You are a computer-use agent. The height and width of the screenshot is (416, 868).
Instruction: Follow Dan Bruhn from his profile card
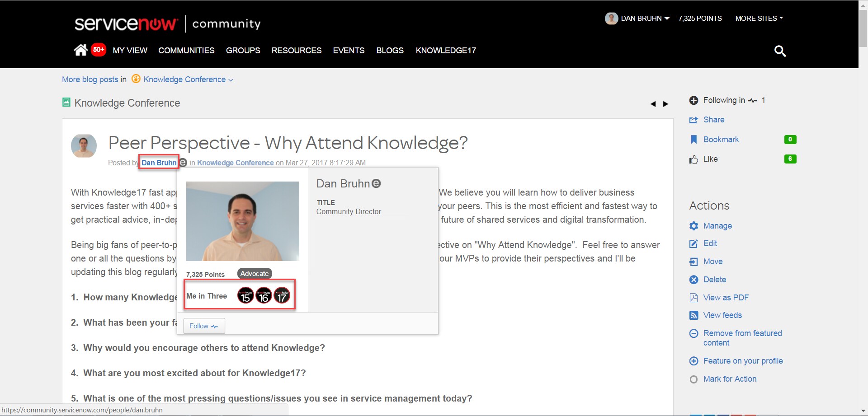(x=203, y=326)
